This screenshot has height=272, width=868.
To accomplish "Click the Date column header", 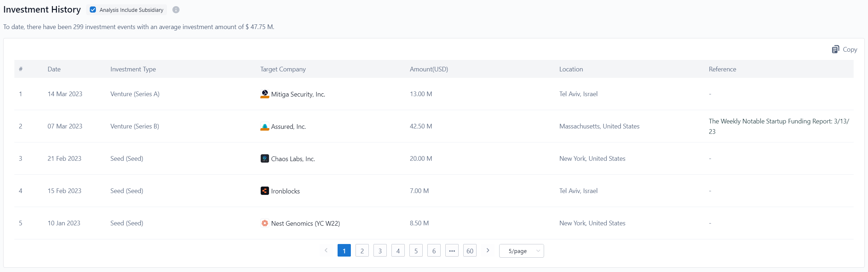I will [54, 69].
